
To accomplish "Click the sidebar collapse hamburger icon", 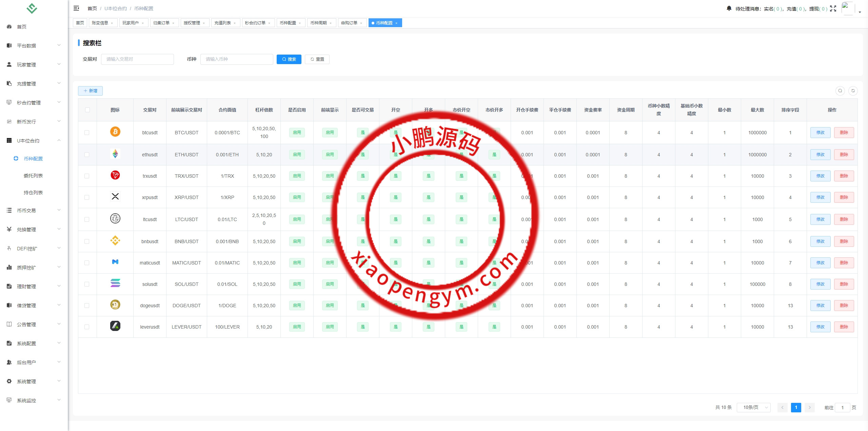I will pyautogui.click(x=76, y=8).
